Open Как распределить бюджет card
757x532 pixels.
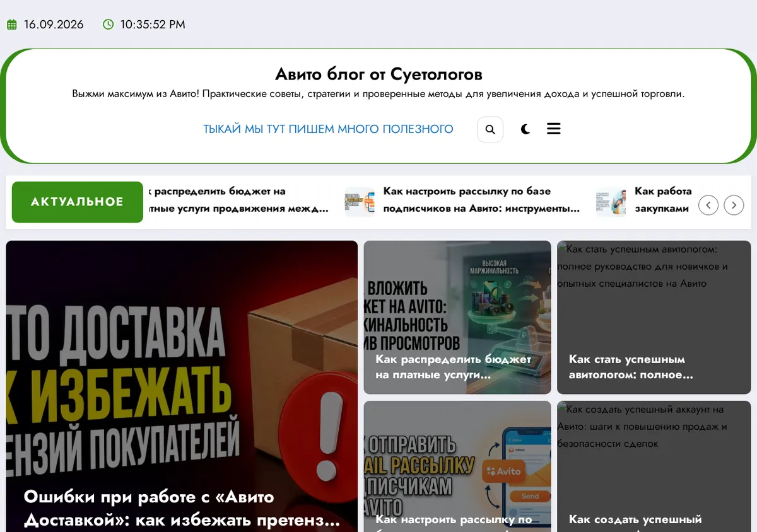pyautogui.click(x=457, y=318)
